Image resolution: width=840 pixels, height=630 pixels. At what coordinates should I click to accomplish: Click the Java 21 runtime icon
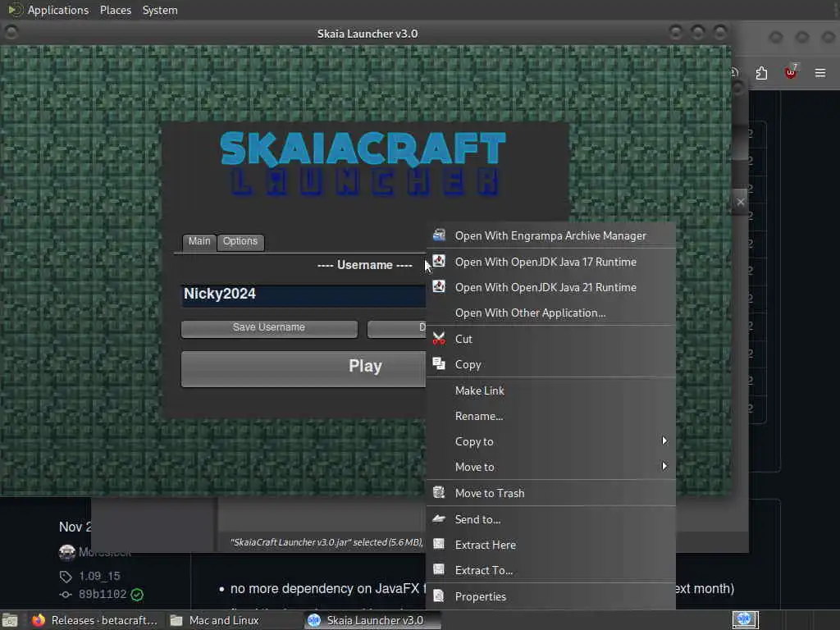(x=439, y=286)
